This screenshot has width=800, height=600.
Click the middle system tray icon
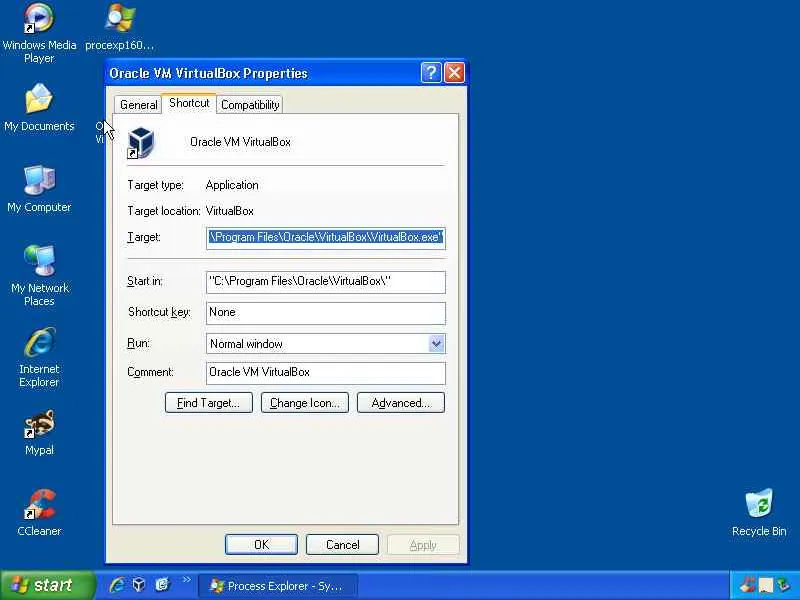pos(765,585)
